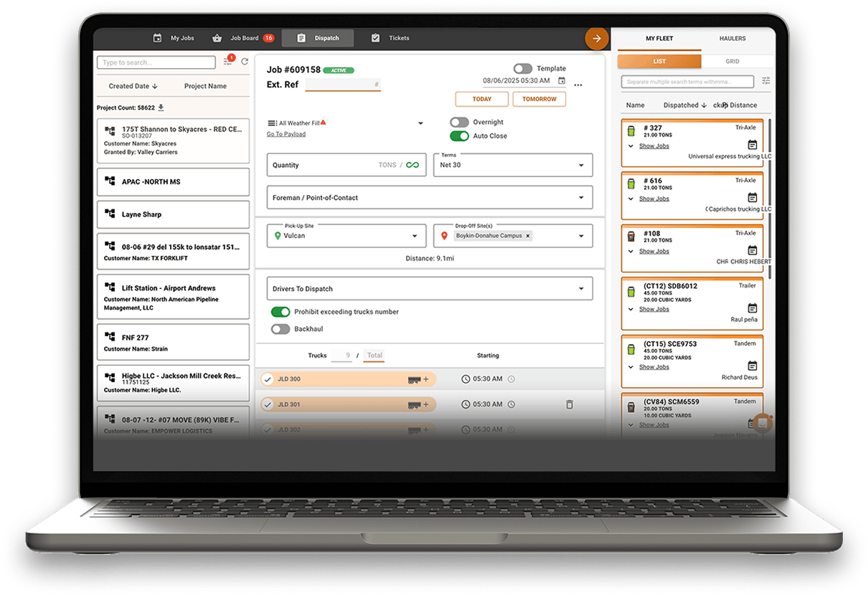Open the job three-dot more menu
Image resolution: width=868 pixels, height=595 pixels.
578,85
